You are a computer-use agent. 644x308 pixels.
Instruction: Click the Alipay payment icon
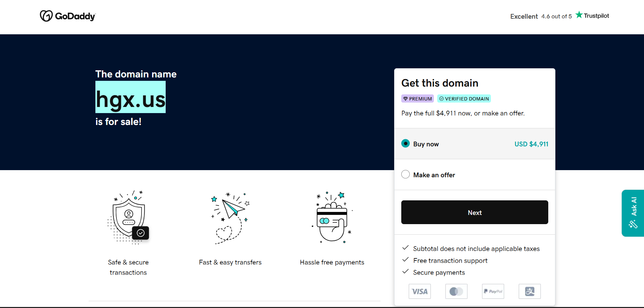(x=530, y=291)
